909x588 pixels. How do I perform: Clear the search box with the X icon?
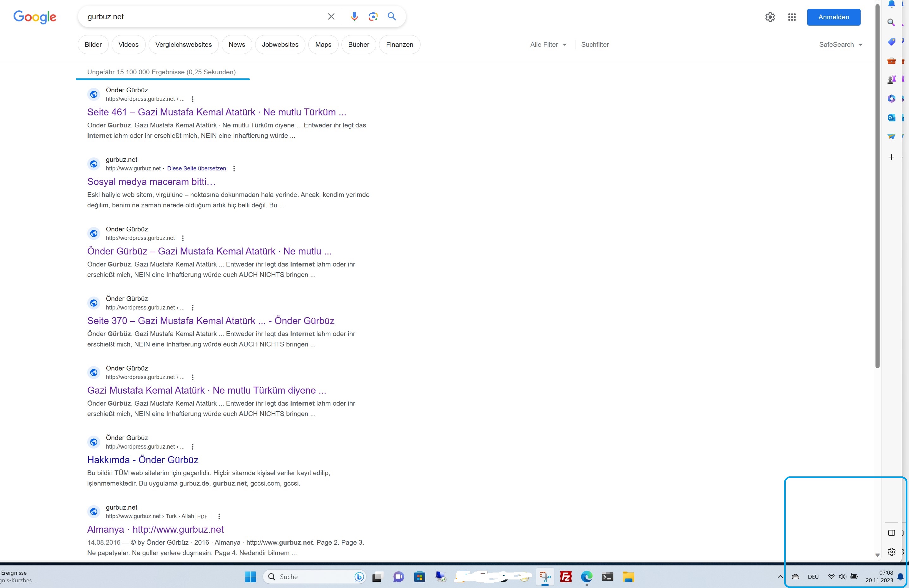[x=331, y=16]
